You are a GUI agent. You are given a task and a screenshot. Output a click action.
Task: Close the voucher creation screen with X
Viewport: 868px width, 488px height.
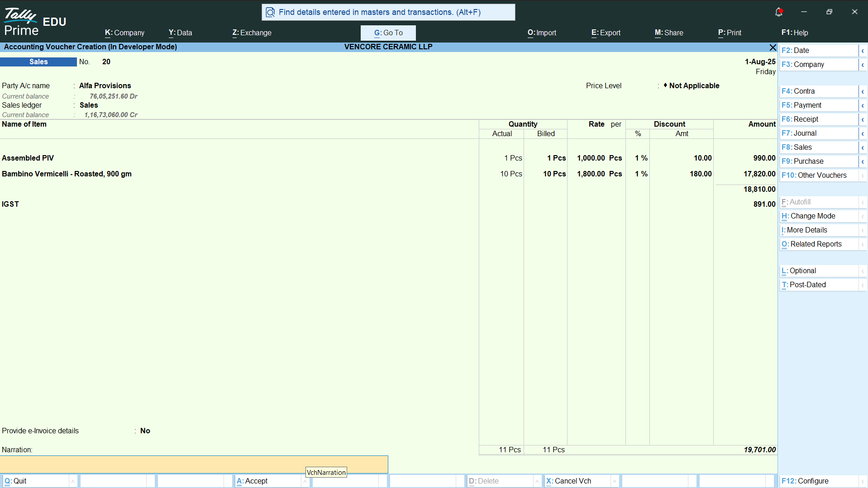pos(773,47)
